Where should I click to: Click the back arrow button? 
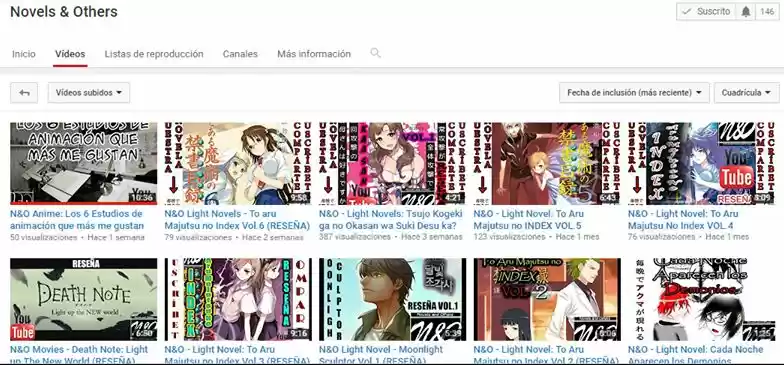pos(24,92)
